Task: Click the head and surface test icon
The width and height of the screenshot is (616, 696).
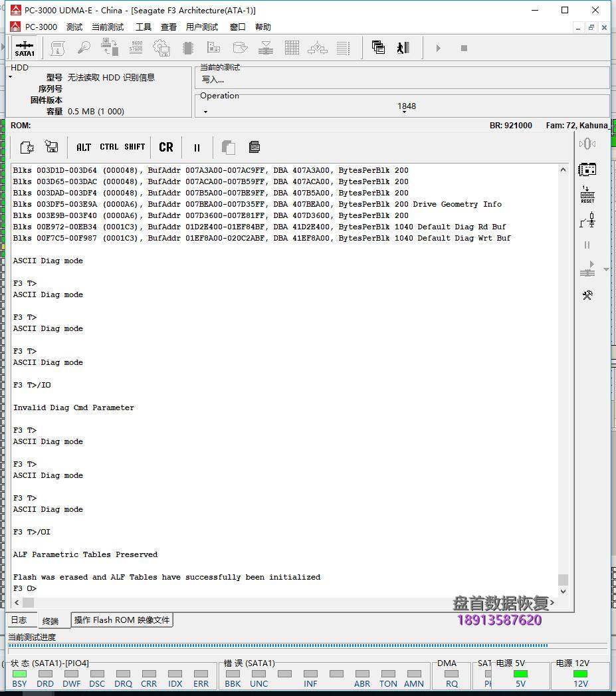Action: click(x=265, y=47)
